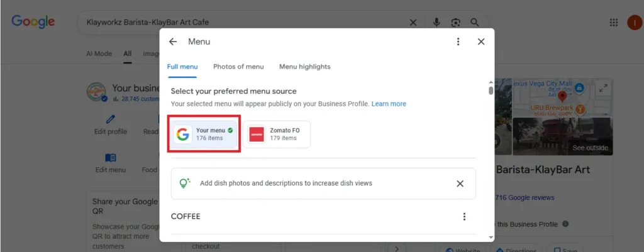This screenshot has width=644, height=252.
Task: Select the Full menu tab
Action: pyautogui.click(x=182, y=67)
